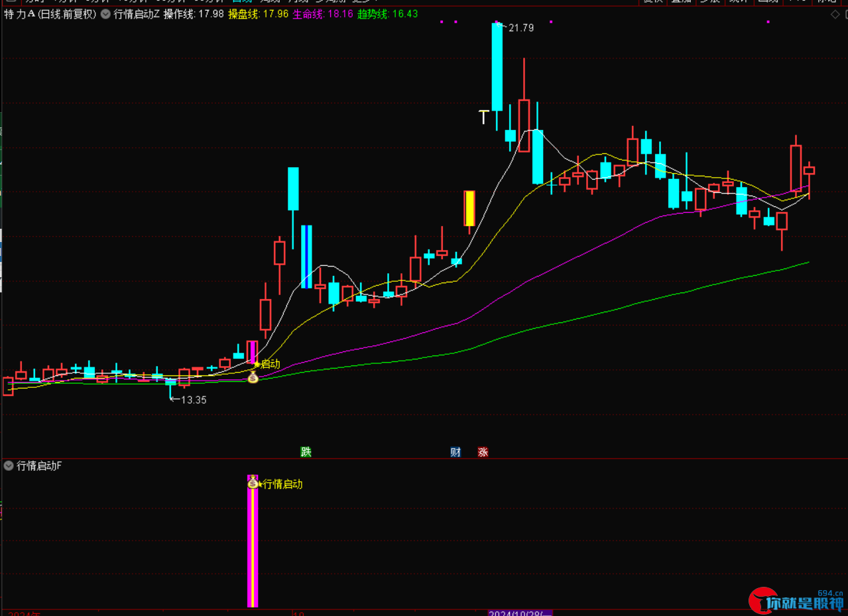Click the white T marker near the peak
Screen dimensions: 848x616
pos(484,117)
